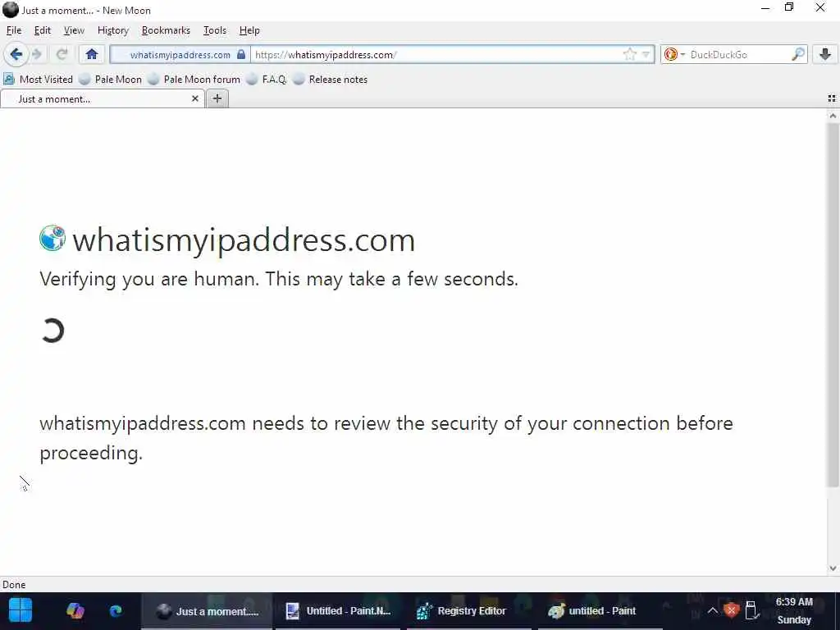Click the USB safely remove tray icon
The image size is (840, 630).
[751, 610]
